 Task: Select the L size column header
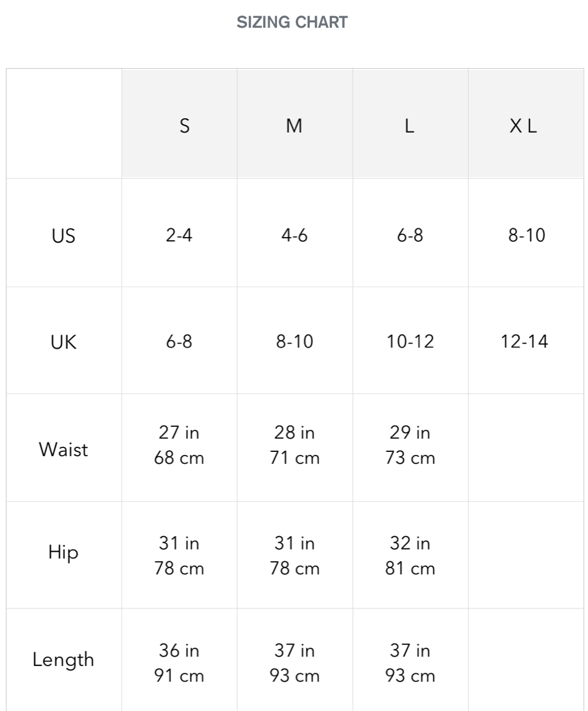coord(409,126)
